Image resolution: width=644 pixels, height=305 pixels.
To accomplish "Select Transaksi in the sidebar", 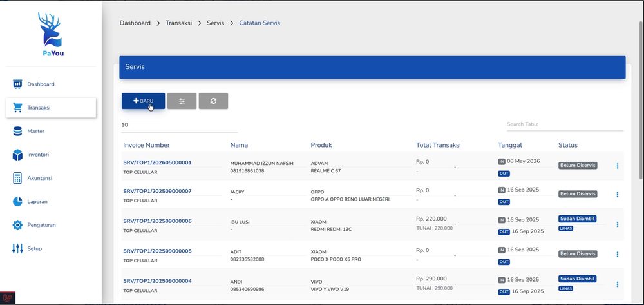I will pos(51,108).
